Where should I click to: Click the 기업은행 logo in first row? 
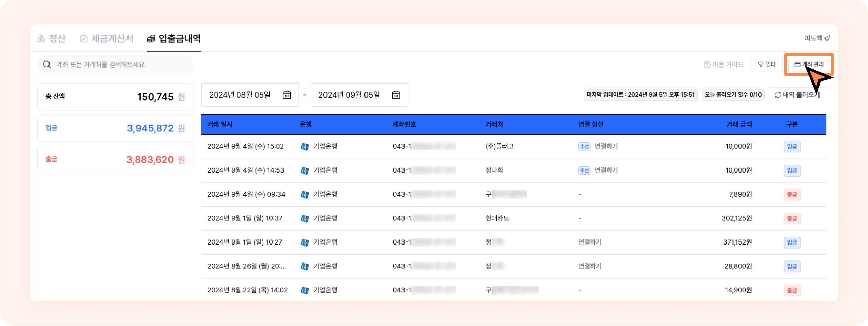click(x=304, y=146)
